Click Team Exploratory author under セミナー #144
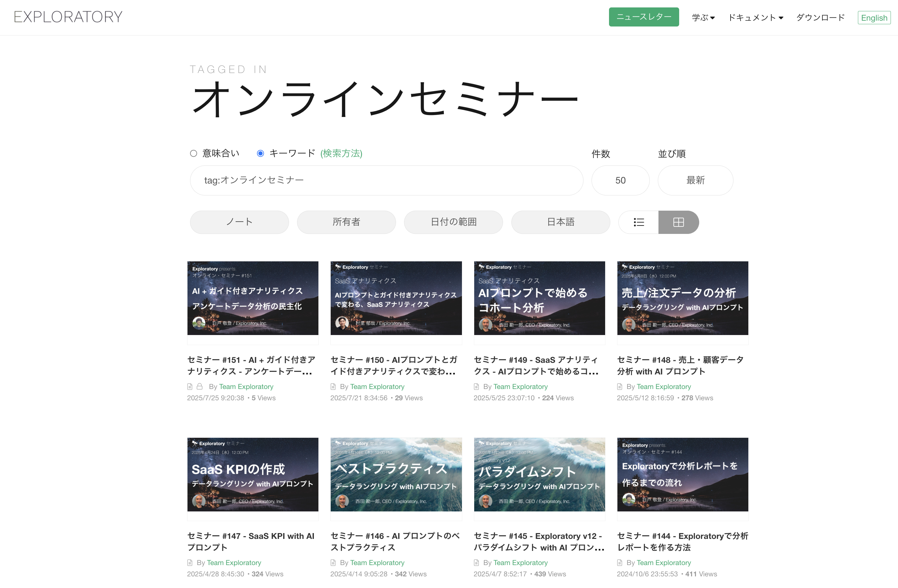 coord(664,563)
